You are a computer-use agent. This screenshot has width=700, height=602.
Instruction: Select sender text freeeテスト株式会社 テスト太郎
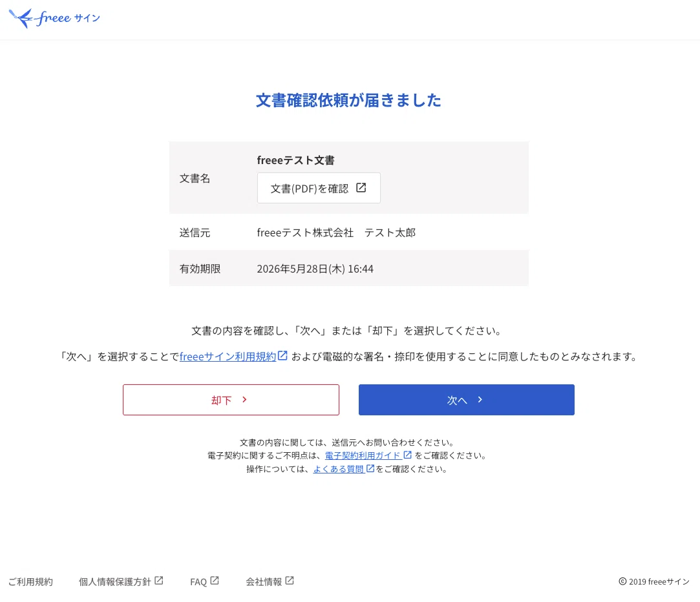336,233
